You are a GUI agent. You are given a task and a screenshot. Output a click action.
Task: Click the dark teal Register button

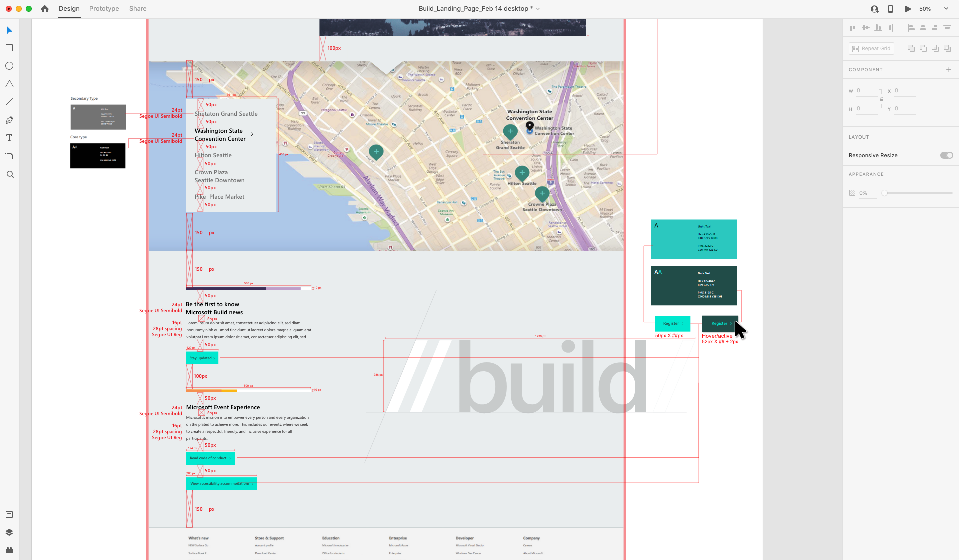[720, 323]
